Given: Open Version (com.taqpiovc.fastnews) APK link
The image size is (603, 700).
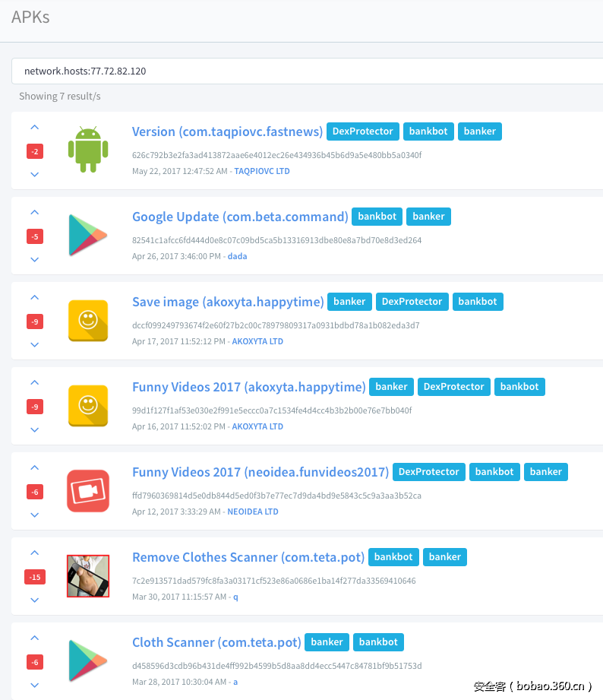Looking at the screenshot, I should click(227, 131).
